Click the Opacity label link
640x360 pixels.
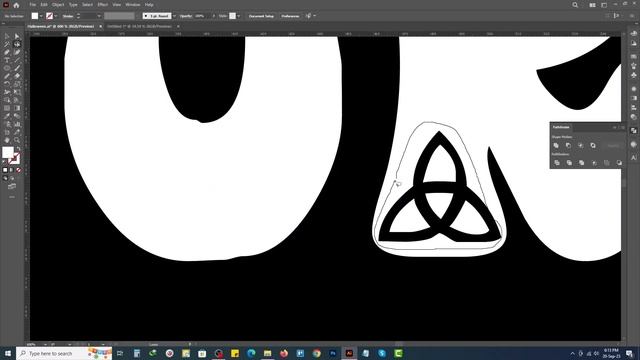[x=186, y=16]
